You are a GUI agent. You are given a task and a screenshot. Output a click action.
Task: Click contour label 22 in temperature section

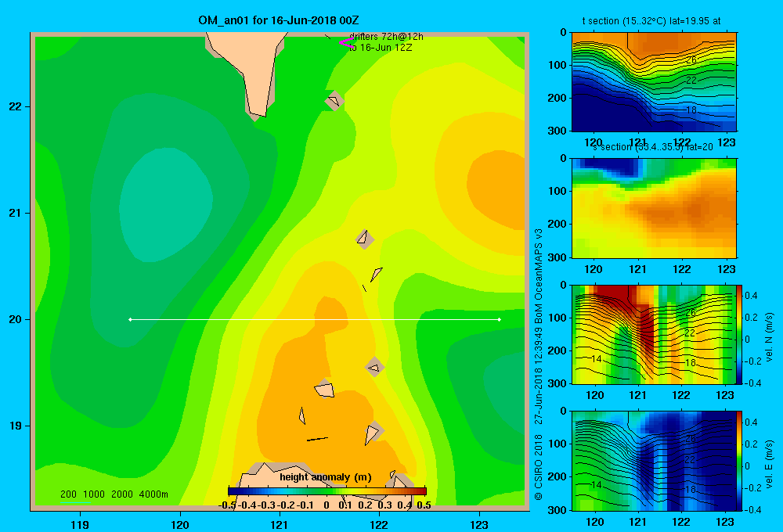point(691,81)
